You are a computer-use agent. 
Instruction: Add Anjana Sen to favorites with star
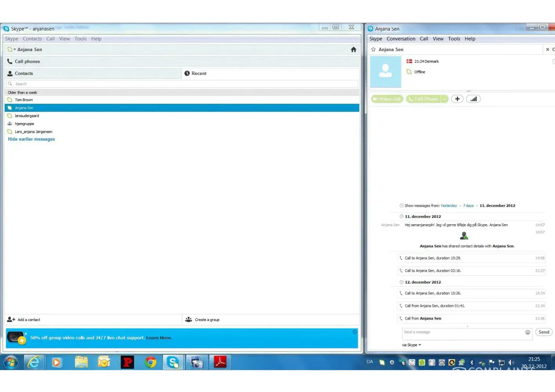[373, 49]
